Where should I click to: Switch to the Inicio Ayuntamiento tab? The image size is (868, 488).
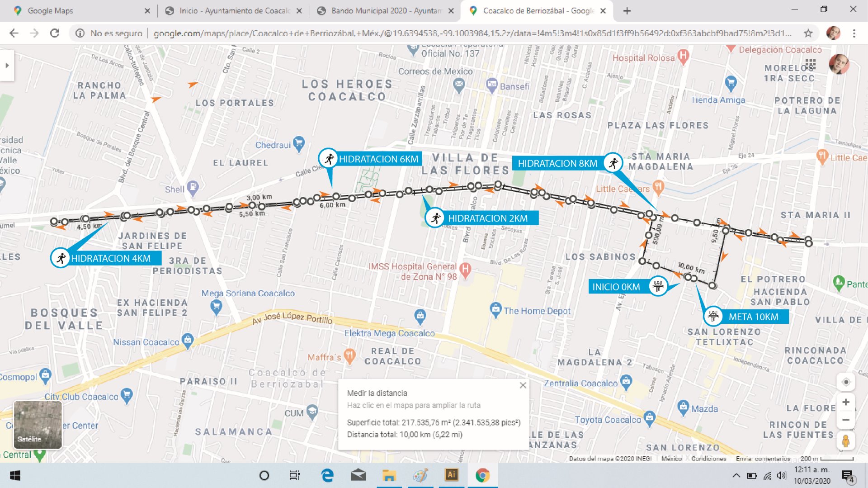click(x=233, y=11)
